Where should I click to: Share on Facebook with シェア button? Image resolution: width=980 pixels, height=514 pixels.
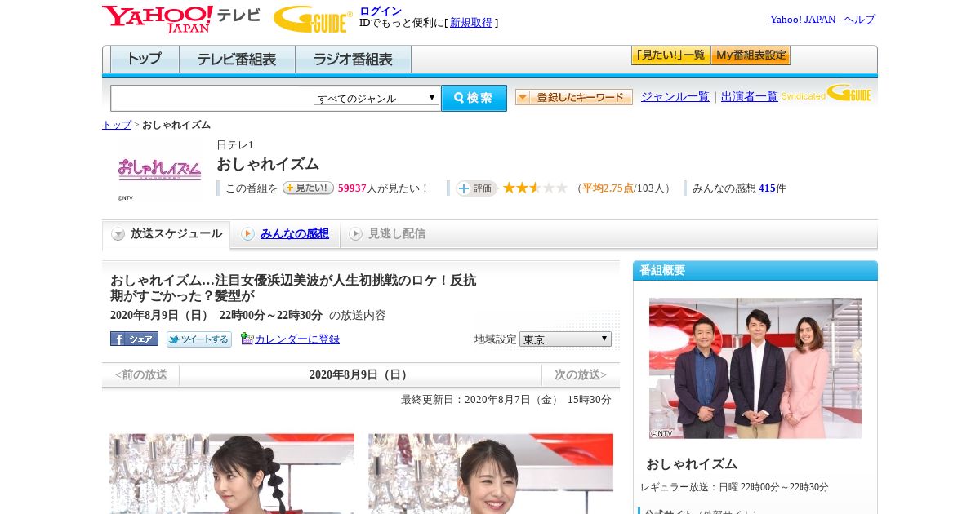pyautogui.click(x=134, y=339)
